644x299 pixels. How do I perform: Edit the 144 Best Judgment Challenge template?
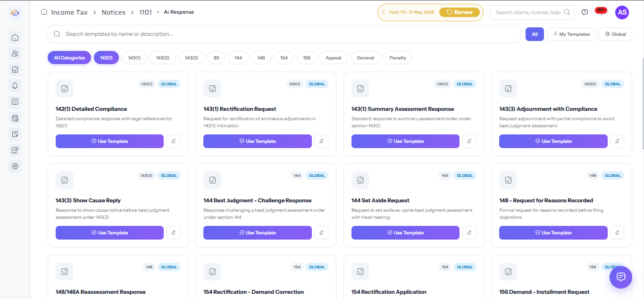321,233
